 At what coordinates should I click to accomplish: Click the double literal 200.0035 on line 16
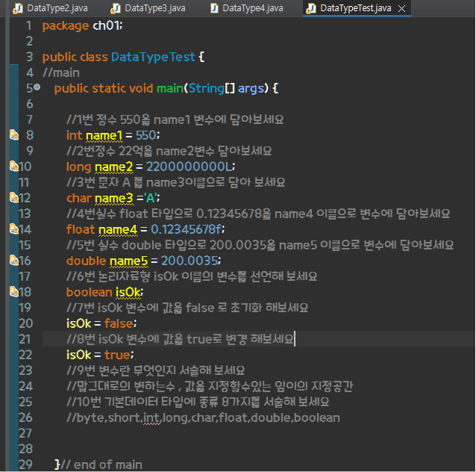coord(190,261)
